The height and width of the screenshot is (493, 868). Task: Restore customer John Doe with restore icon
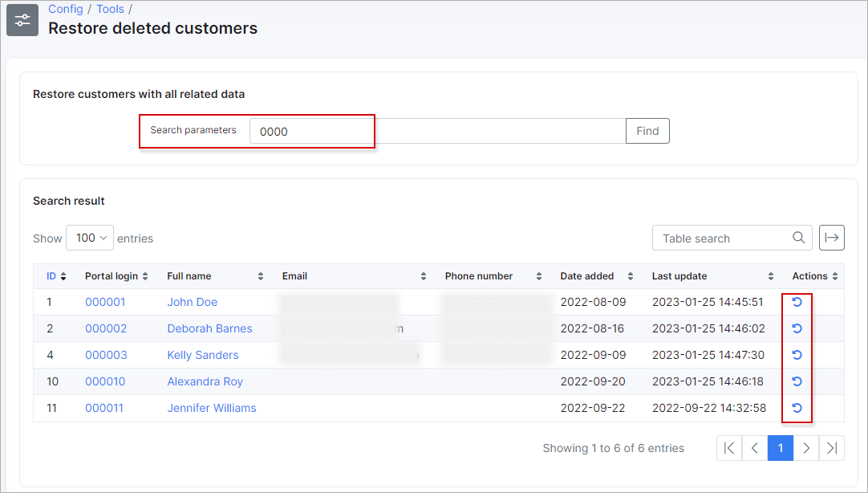pos(797,302)
